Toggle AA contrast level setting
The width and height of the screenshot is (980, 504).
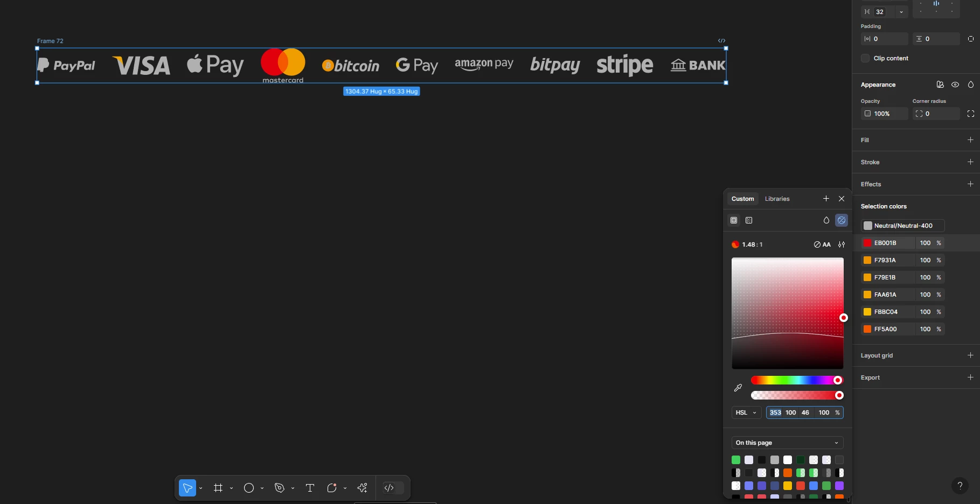pyautogui.click(x=822, y=244)
